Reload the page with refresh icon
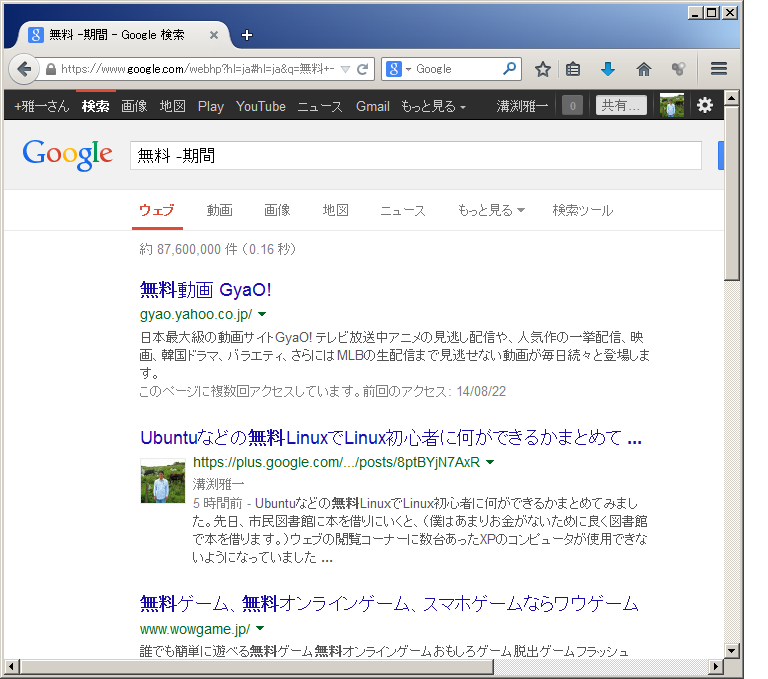Viewport: 768px width, 679px height. click(362, 69)
